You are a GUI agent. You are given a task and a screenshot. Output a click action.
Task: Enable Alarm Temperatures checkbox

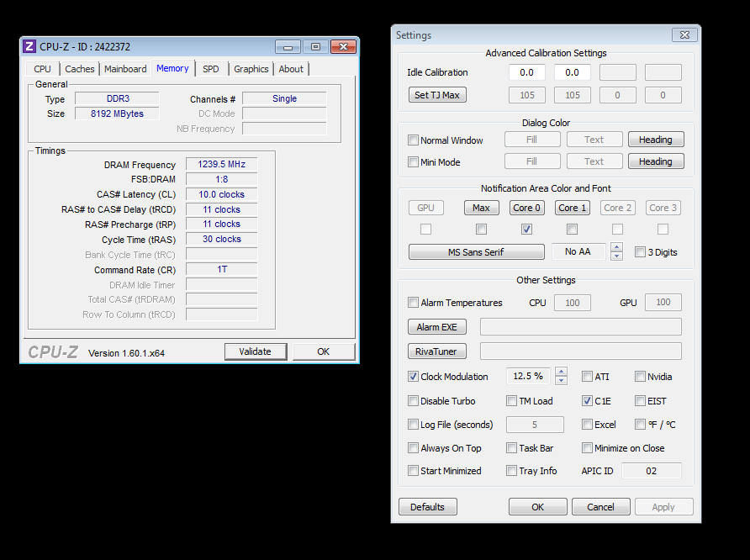[x=413, y=302]
